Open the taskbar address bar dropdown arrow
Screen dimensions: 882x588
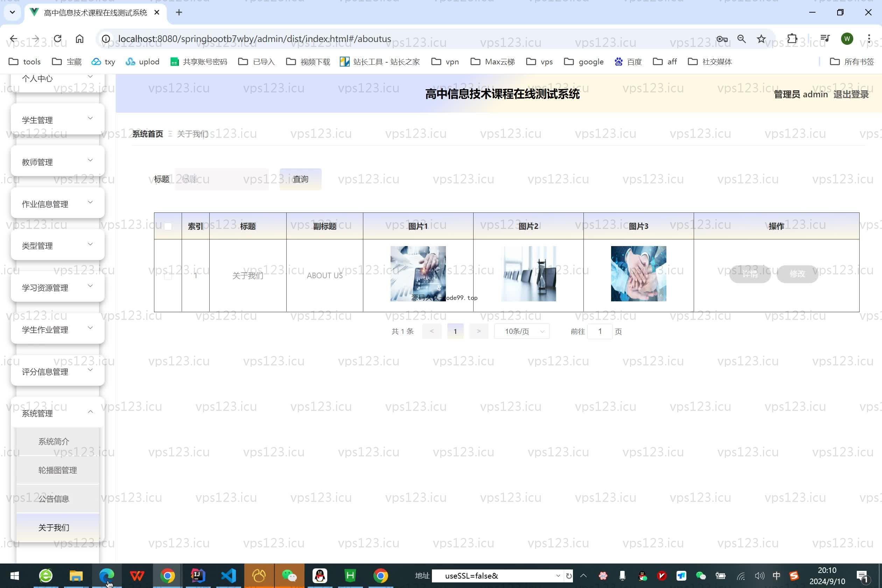pos(558,576)
